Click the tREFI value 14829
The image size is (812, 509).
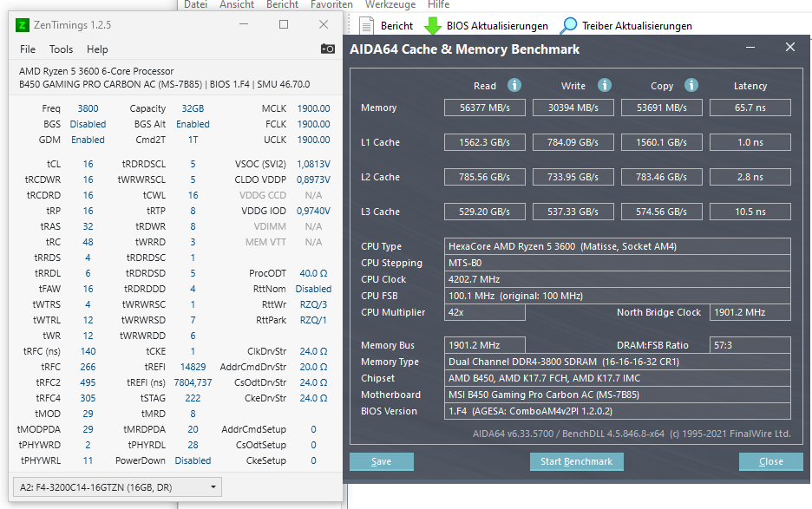pos(193,367)
